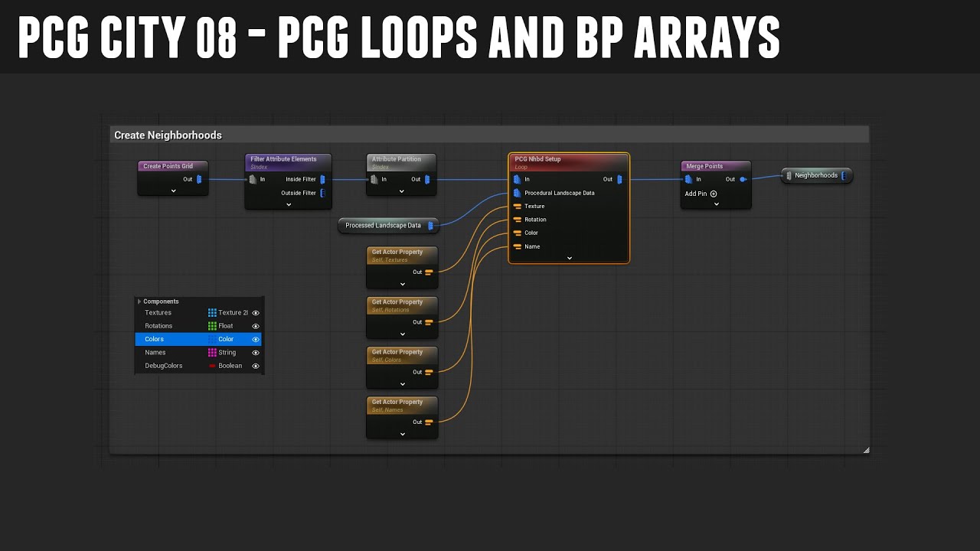Expand the Self.Textures Get Actor Property chevron
980x551 pixels.
coord(402,284)
